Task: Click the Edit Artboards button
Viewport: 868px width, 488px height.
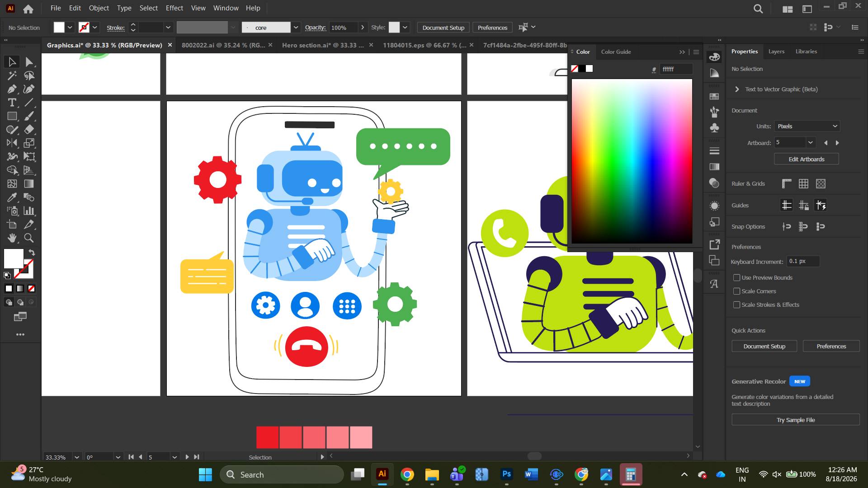Action: pos(807,159)
